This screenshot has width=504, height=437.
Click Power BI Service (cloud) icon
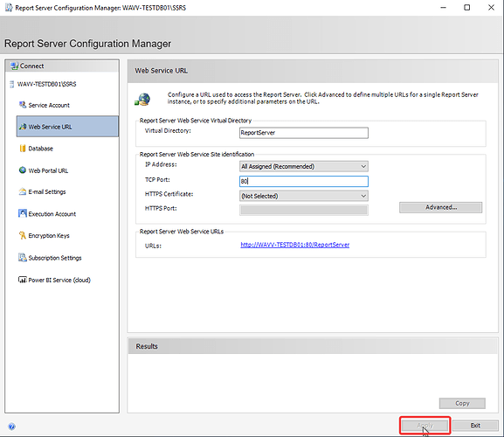22,280
